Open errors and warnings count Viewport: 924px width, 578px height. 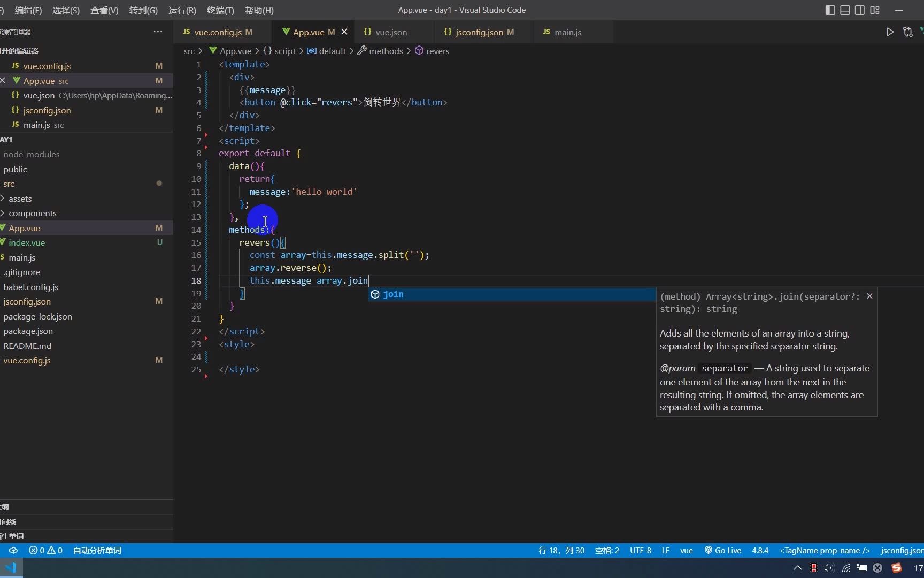(45, 550)
